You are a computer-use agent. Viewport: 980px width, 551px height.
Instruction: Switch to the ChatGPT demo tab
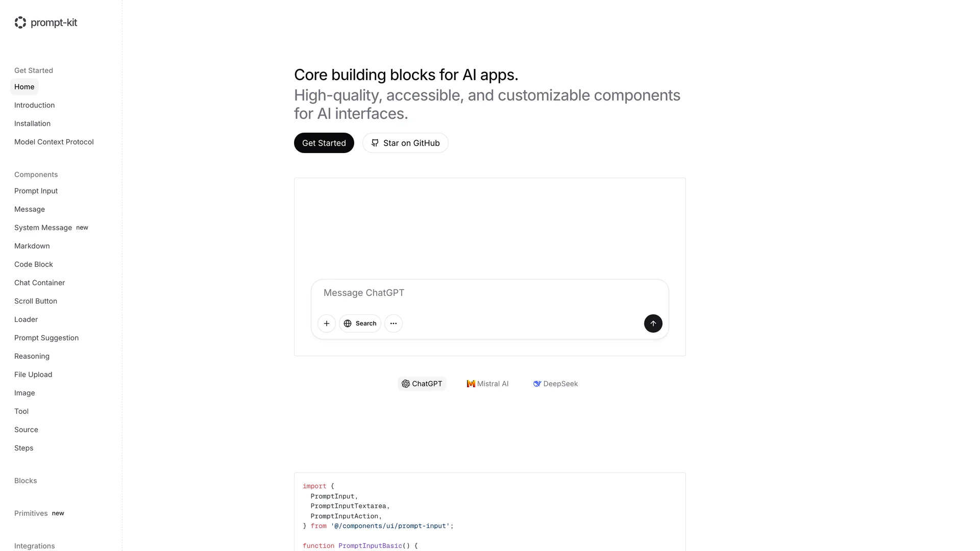[x=422, y=384]
